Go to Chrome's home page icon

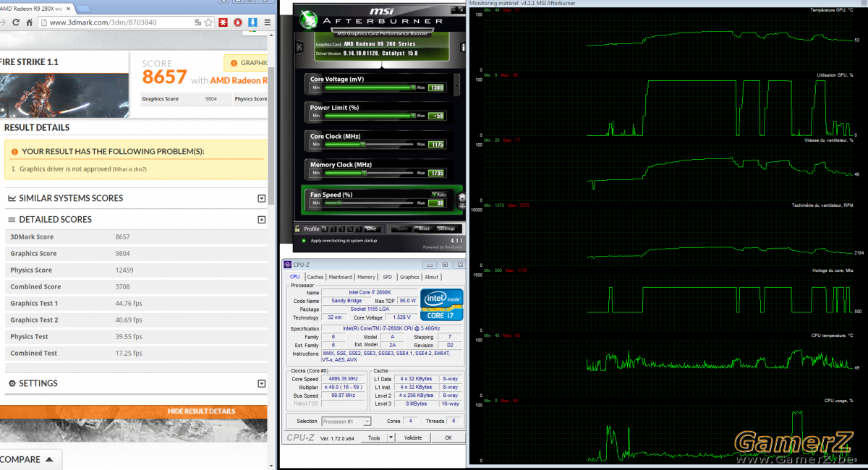click(30, 22)
